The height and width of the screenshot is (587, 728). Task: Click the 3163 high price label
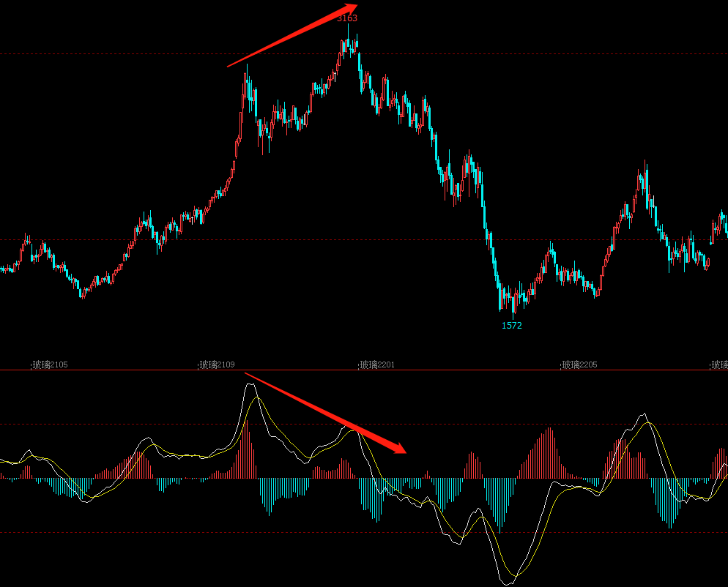click(x=347, y=18)
